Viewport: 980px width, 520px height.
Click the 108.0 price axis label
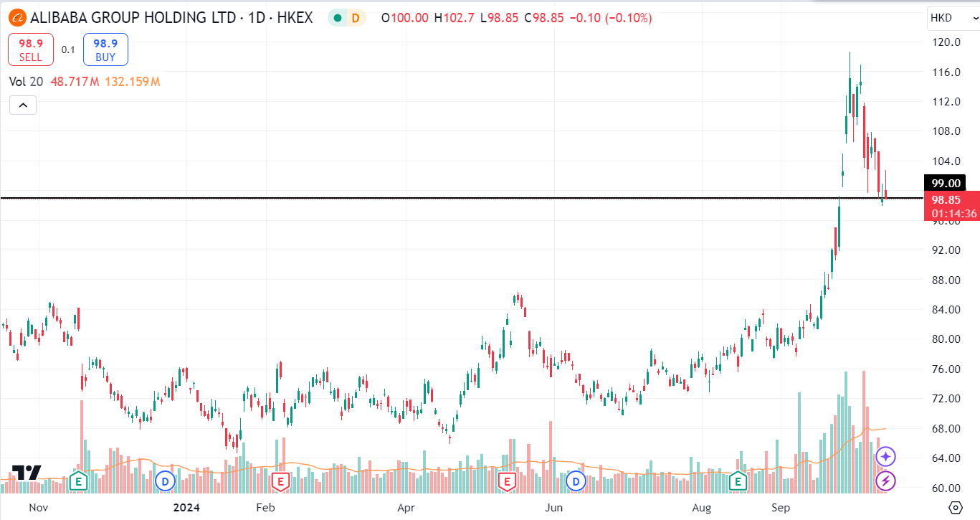coord(947,131)
